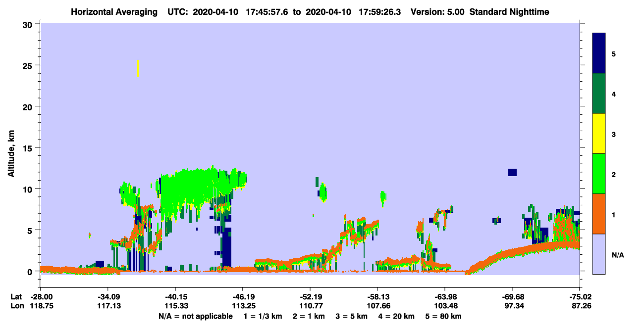Click longitude value 97.34
Screen dimensions: 644x330
[512, 306]
